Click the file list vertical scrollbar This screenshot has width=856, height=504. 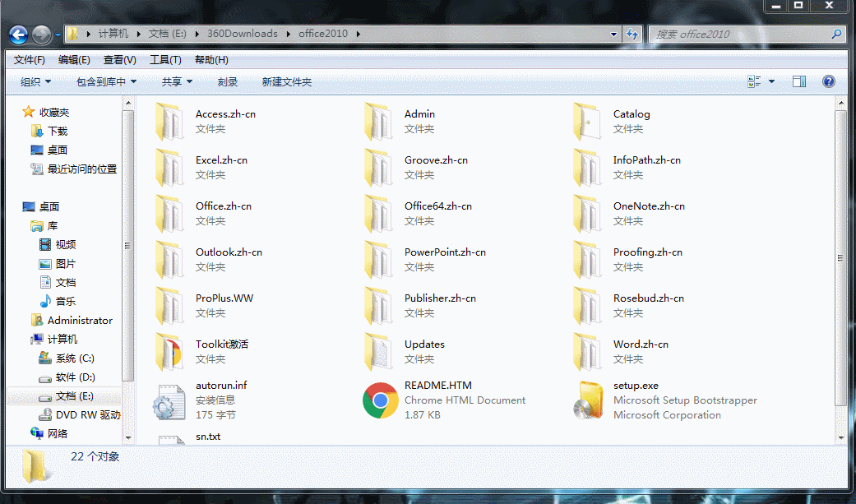(840, 257)
